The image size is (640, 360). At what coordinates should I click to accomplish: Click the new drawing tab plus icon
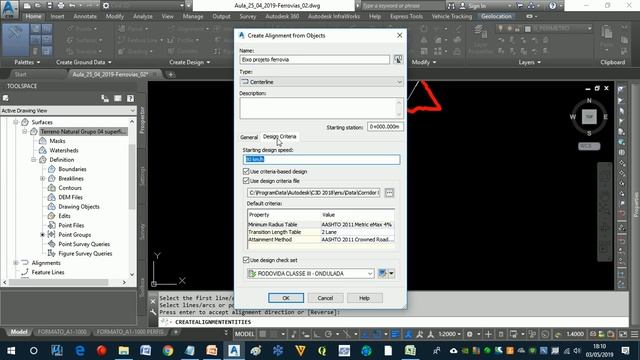coord(171,74)
